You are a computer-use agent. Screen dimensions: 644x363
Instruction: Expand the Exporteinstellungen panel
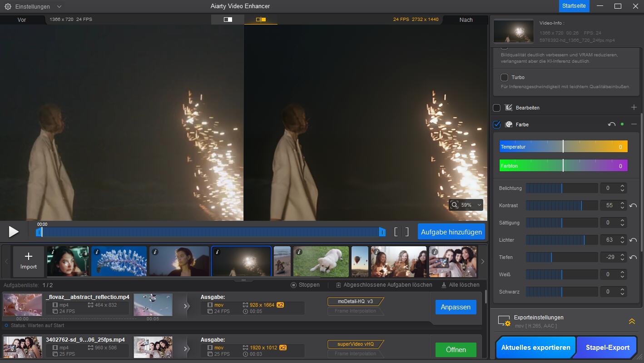(x=631, y=322)
